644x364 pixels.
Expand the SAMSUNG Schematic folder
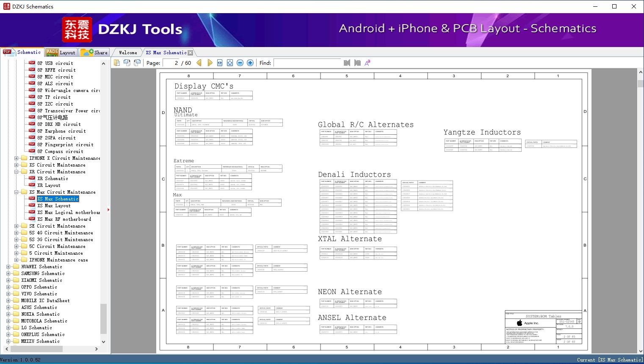tap(8, 273)
